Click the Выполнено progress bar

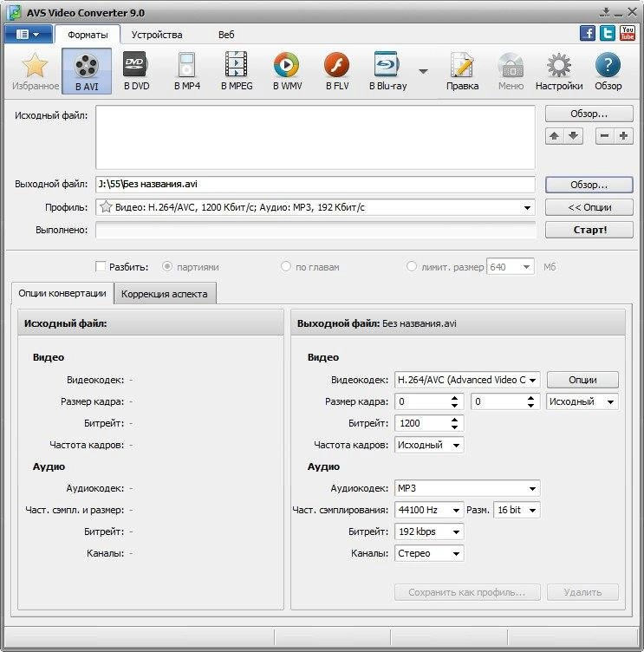[315, 230]
